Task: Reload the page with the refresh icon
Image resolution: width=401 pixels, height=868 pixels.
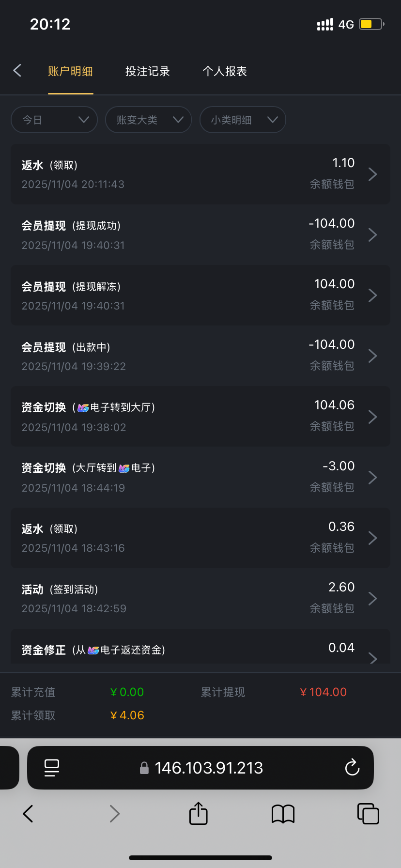Action: click(352, 767)
